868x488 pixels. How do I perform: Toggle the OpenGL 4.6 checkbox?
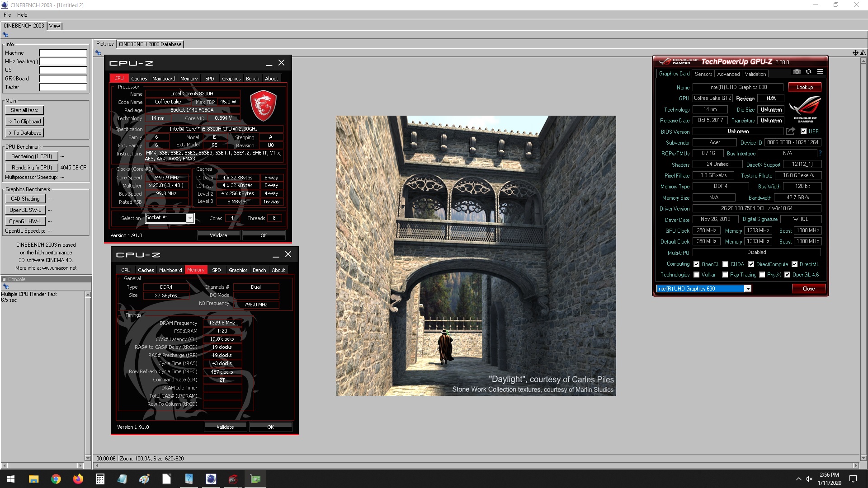pyautogui.click(x=787, y=275)
